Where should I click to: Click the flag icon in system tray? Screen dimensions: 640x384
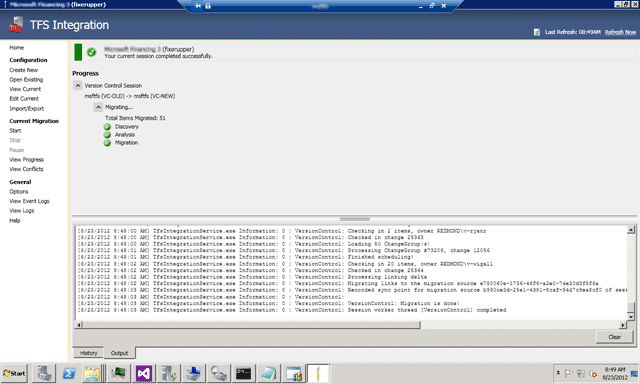[569, 373]
